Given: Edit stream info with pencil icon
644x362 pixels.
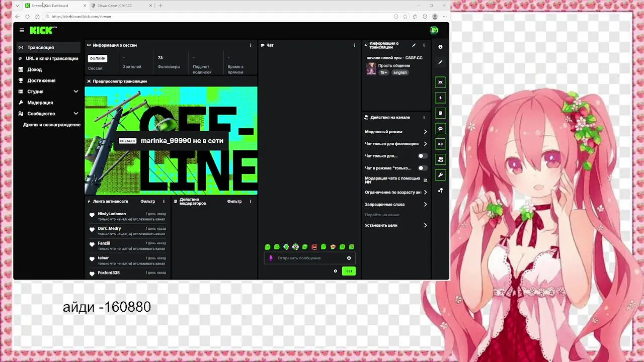Looking at the screenshot, I should [x=414, y=45].
